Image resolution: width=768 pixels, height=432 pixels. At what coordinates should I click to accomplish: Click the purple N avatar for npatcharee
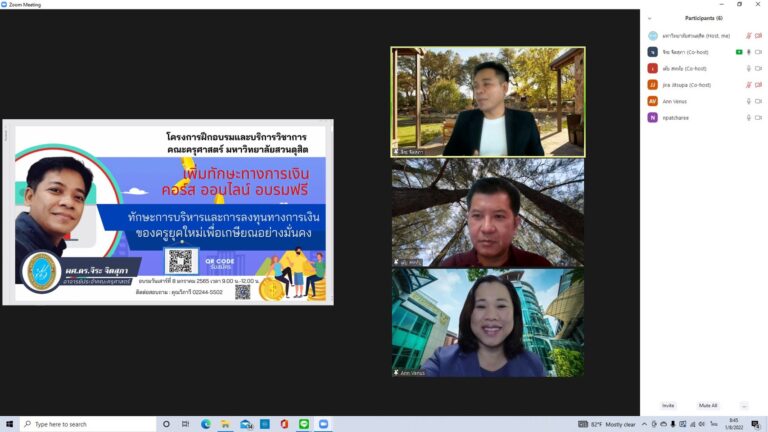pyautogui.click(x=652, y=118)
